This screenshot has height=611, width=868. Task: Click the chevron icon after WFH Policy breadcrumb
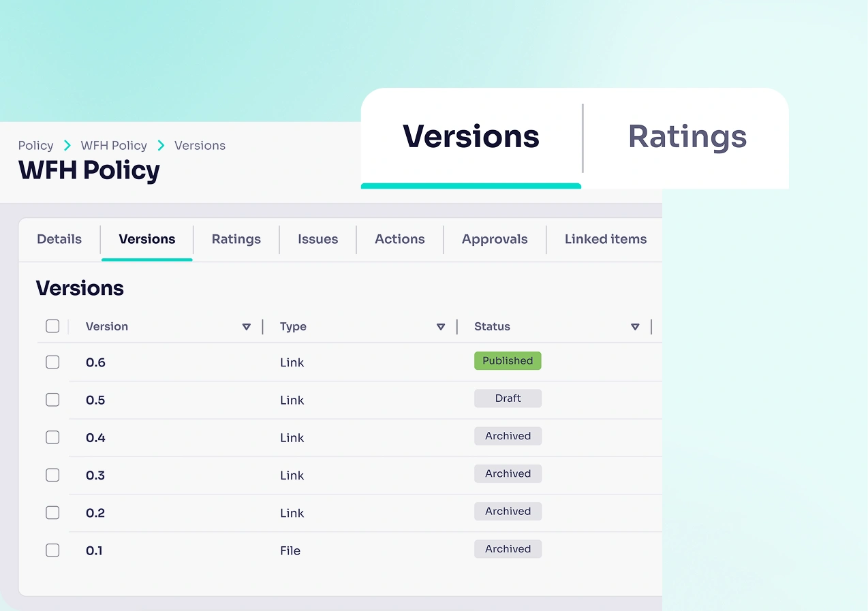(x=160, y=145)
